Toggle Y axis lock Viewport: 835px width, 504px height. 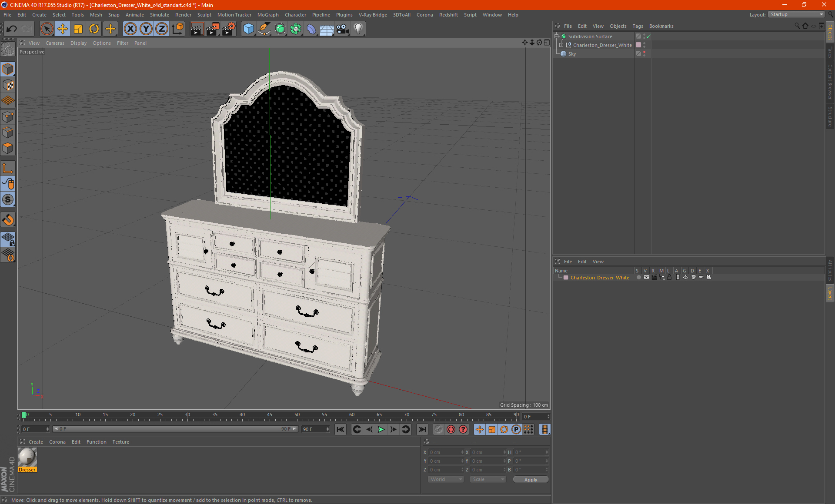point(146,29)
